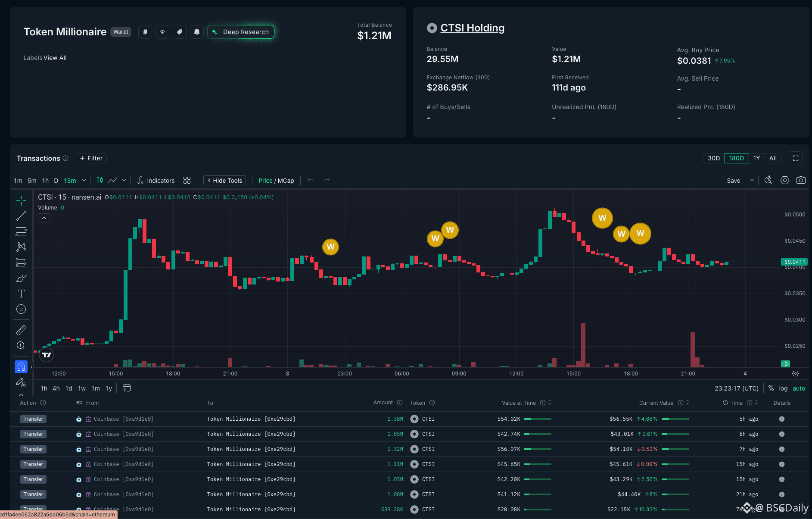Image resolution: width=812 pixels, height=519 pixels.
Task: Click Hide Tools
Action: [225, 181]
